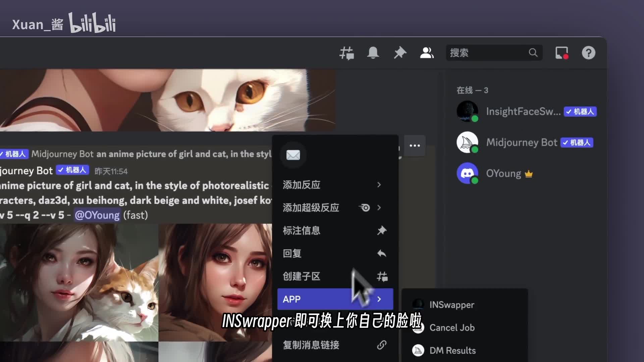Viewport: 644px width, 362px height.
Task: Click Cancel Job app command
Action: point(452,327)
